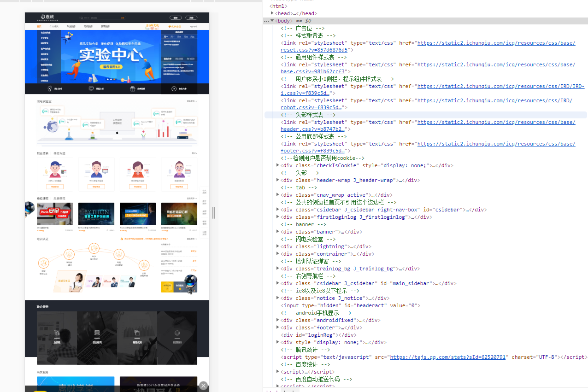Click the orange 尊享会员 VIP link

point(175,27)
